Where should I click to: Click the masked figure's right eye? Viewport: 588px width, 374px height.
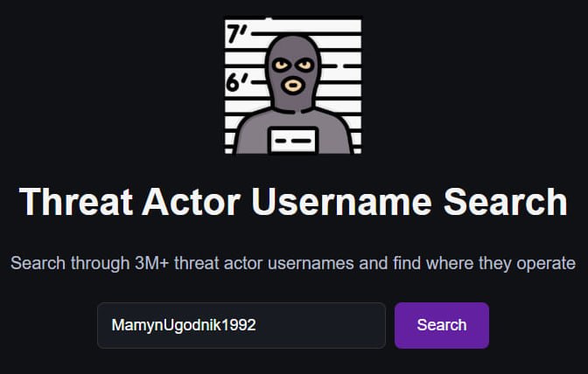305,65
